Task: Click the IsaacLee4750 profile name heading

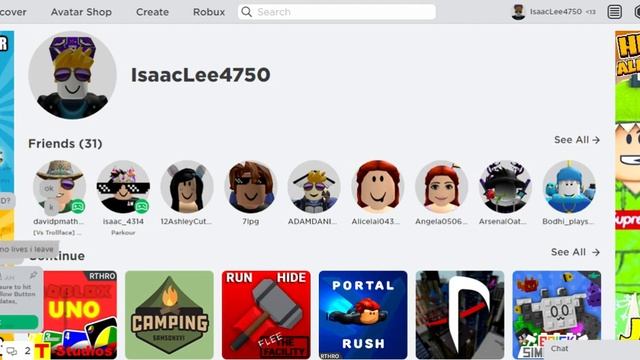Action: 200,75
